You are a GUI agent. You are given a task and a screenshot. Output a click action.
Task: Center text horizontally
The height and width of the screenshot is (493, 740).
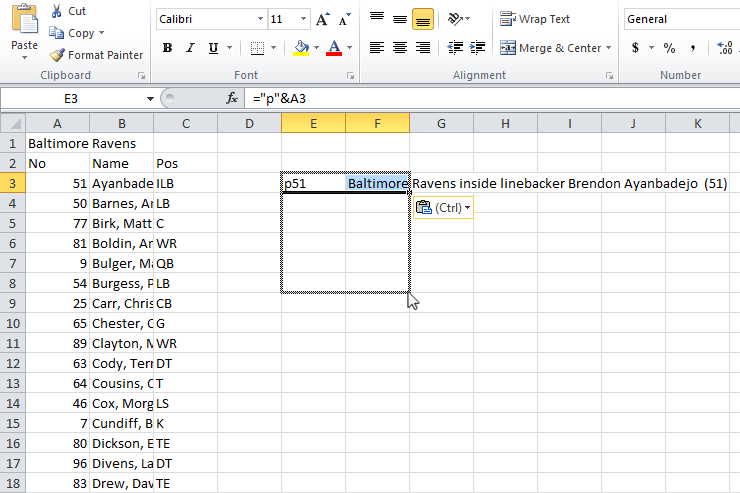400,48
